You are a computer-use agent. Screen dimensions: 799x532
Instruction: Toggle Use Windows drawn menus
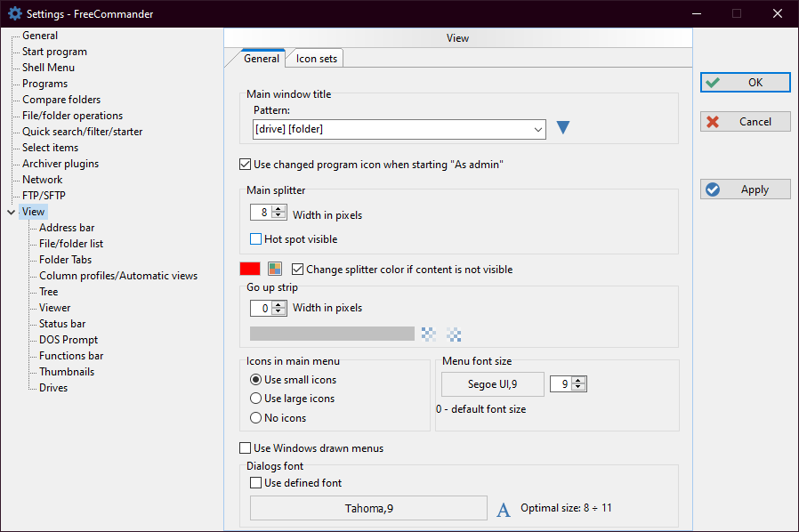[246, 448]
